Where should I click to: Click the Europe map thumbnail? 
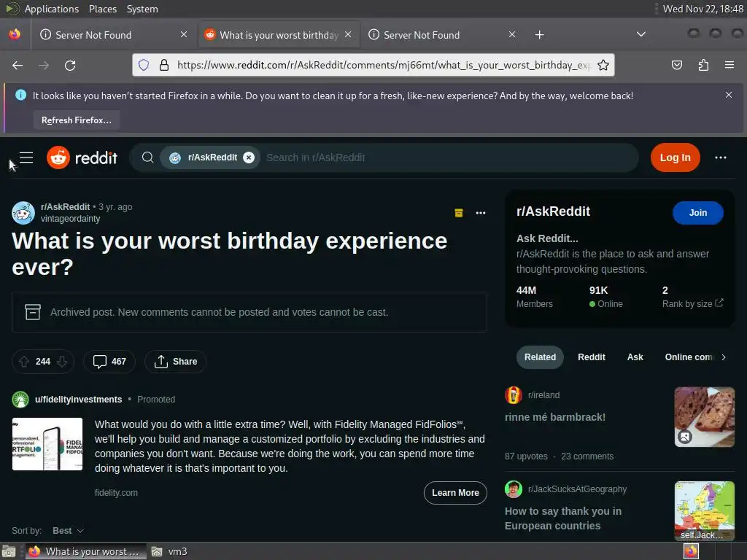[x=704, y=510]
